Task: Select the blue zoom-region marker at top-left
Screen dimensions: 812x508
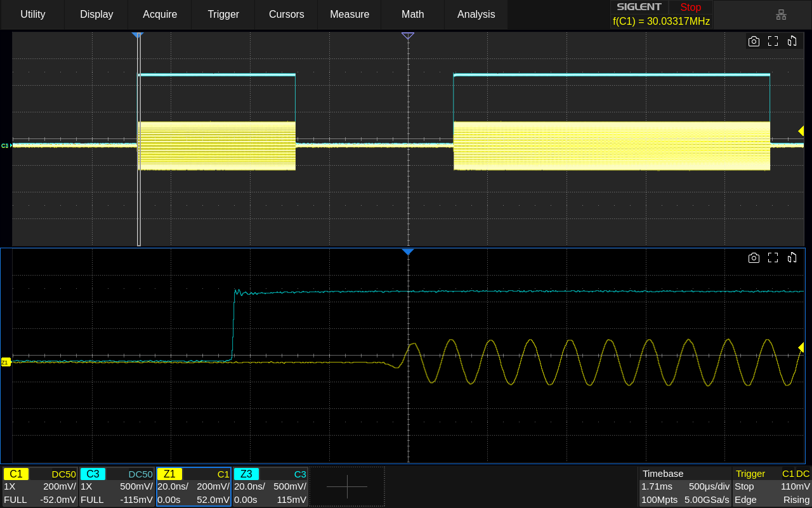Action: pyautogui.click(x=138, y=36)
